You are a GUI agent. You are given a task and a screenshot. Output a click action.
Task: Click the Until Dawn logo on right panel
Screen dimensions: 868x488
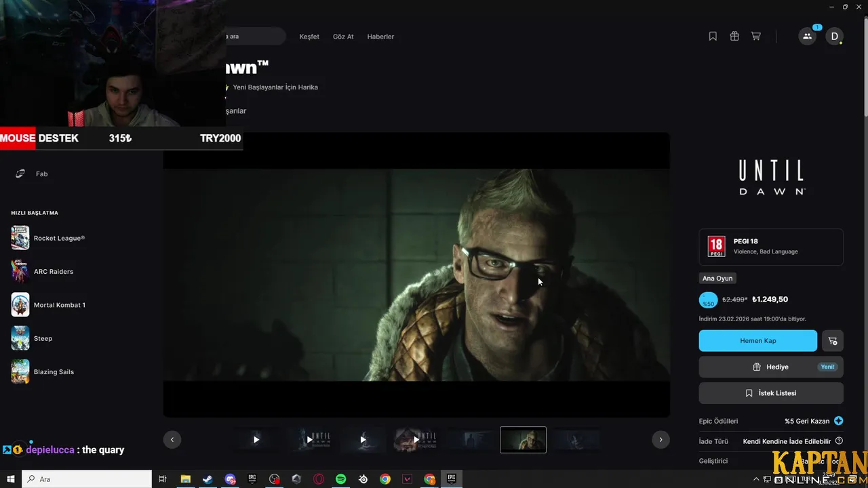772,178
